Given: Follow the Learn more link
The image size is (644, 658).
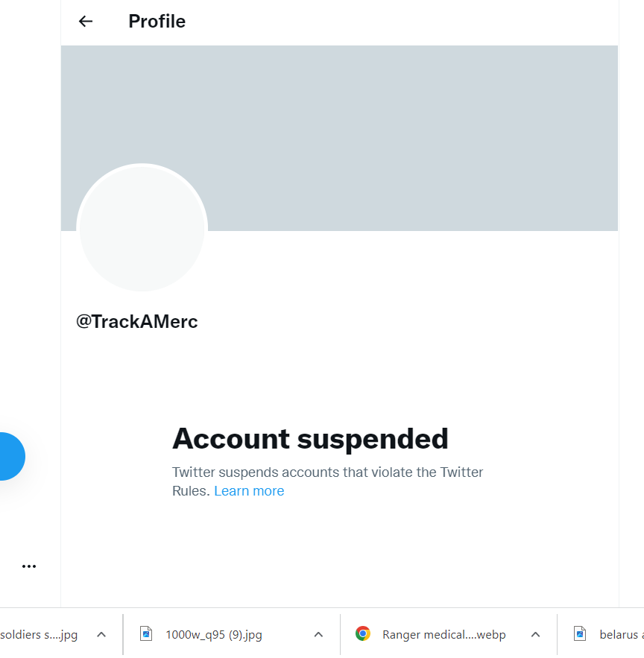Looking at the screenshot, I should 249,491.
